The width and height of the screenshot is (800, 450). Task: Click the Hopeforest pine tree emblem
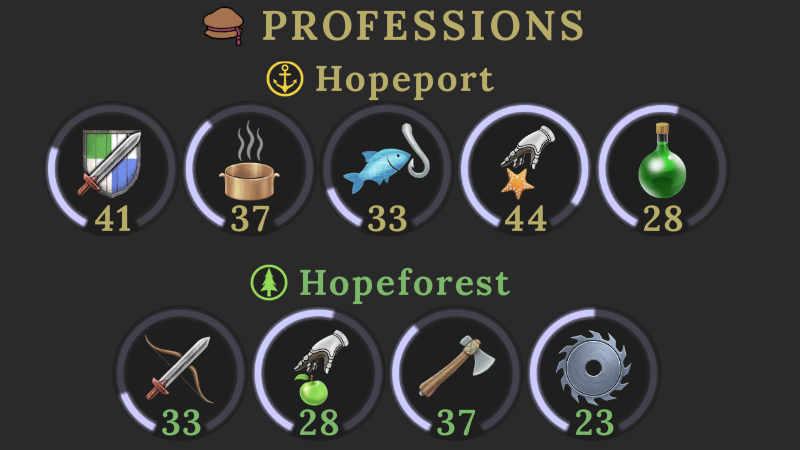pos(269,283)
